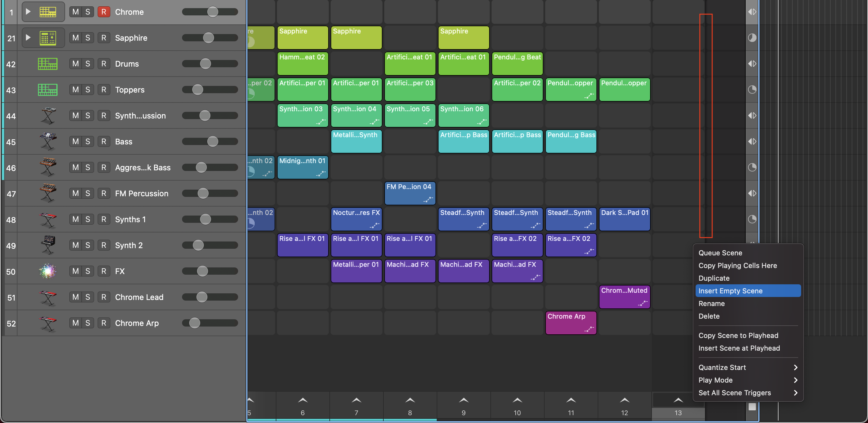Click the FM Percussion instrument icon
Screen dimensions: 868x423
pyautogui.click(x=48, y=193)
